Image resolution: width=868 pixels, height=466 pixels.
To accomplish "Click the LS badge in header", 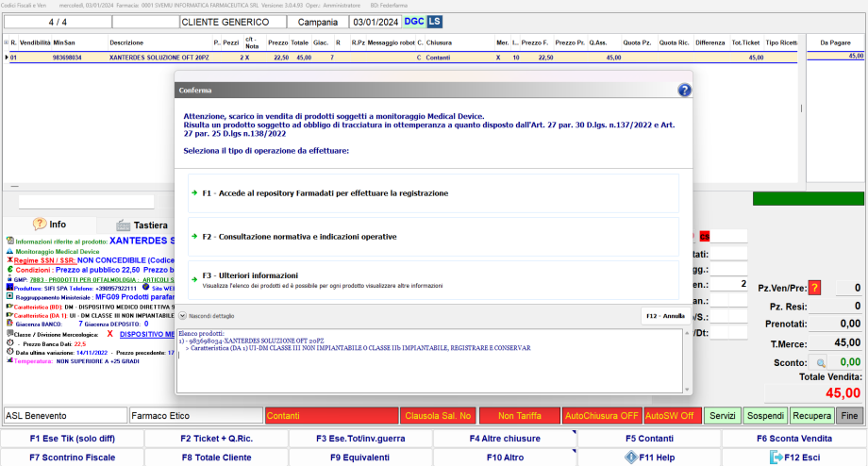I will click(434, 22).
